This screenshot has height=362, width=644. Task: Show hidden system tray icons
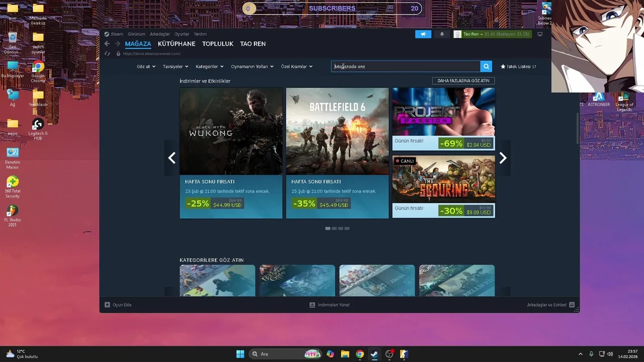click(x=580, y=354)
